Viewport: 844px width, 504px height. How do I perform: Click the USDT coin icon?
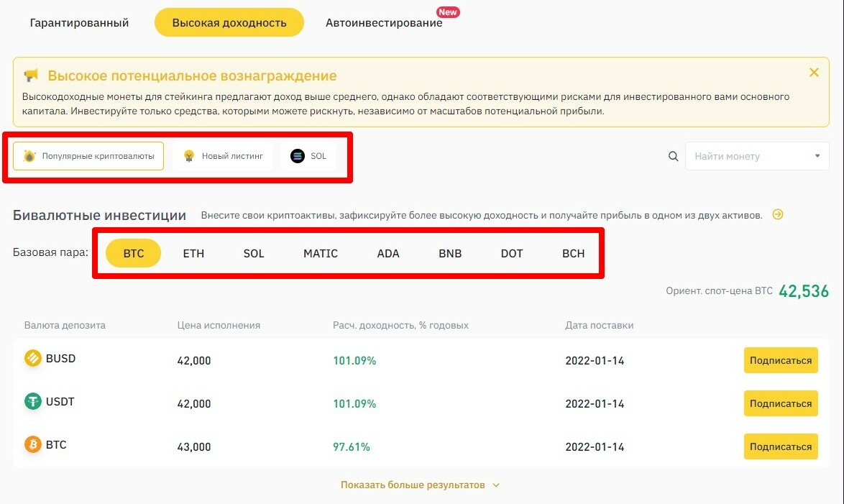33,401
